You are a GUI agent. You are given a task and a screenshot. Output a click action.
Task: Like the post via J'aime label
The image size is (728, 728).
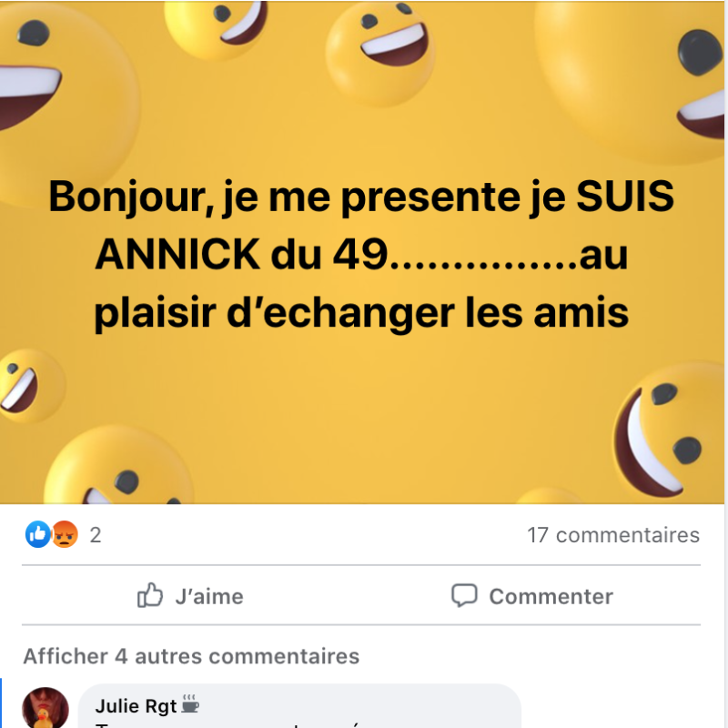(x=209, y=597)
